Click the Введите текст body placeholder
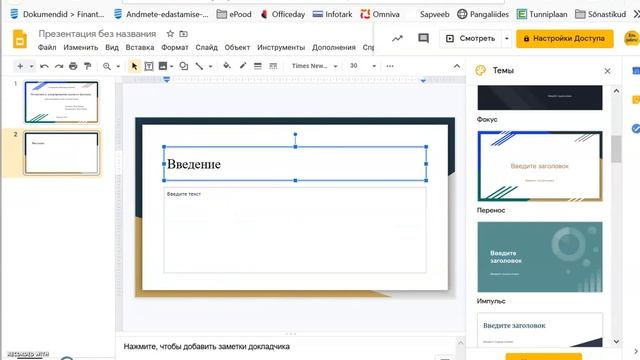Viewport: 640px width, 360px height. point(295,230)
